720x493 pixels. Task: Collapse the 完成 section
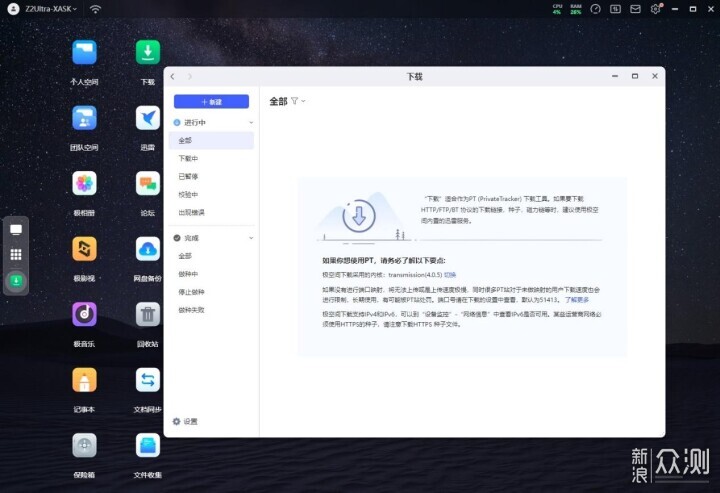tap(251, 238)
